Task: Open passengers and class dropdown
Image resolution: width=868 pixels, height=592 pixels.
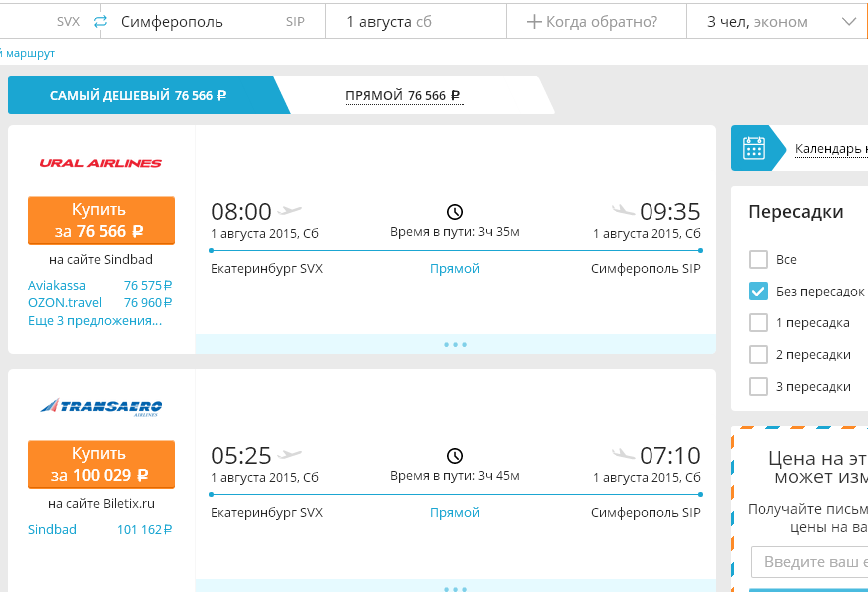Action: tap(776, 22)
